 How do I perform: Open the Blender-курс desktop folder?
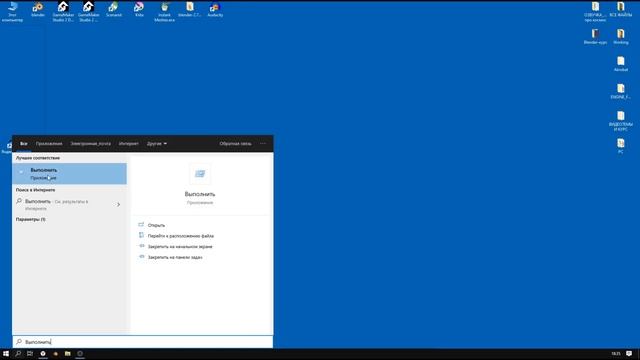(595, 36)
